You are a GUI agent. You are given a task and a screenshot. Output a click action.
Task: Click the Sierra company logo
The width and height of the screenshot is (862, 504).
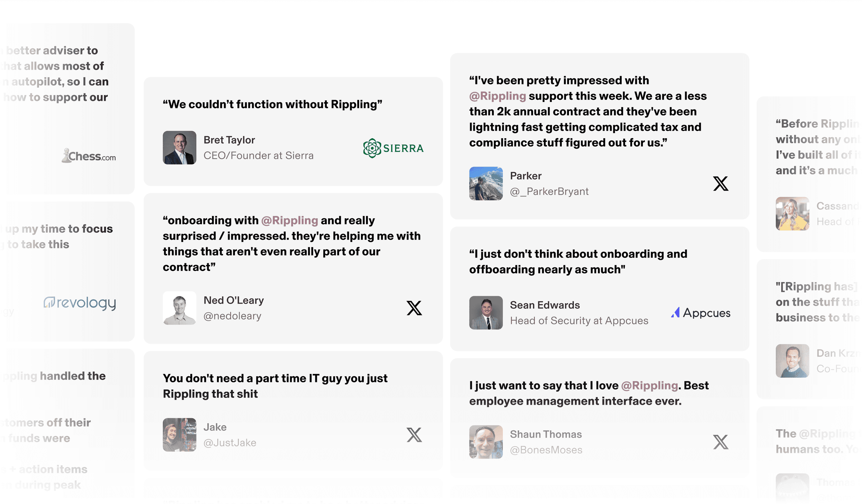[393, 148]
